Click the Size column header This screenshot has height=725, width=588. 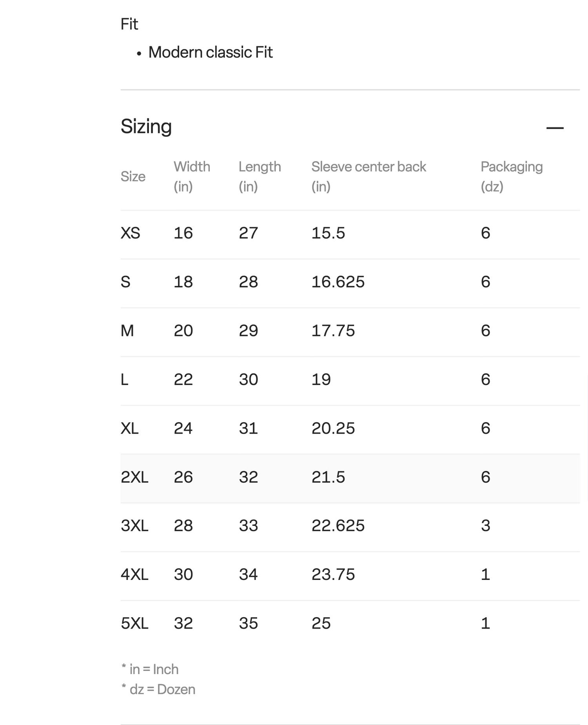pos(133,176)
